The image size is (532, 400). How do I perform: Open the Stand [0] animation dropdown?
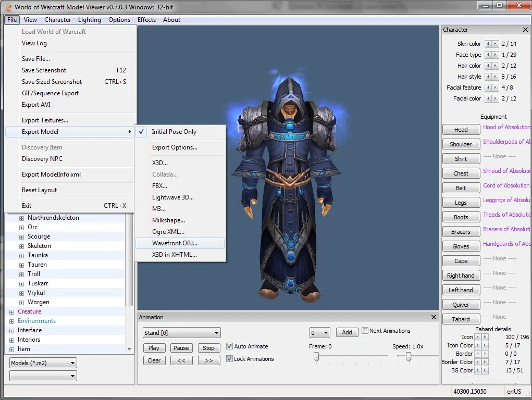pos(181,333)
